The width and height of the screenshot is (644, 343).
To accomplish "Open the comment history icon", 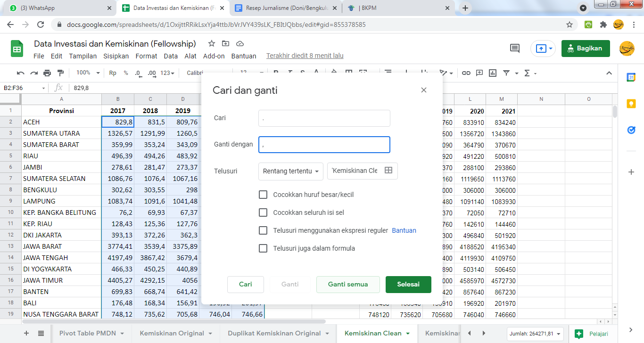I will pos(515,48).
